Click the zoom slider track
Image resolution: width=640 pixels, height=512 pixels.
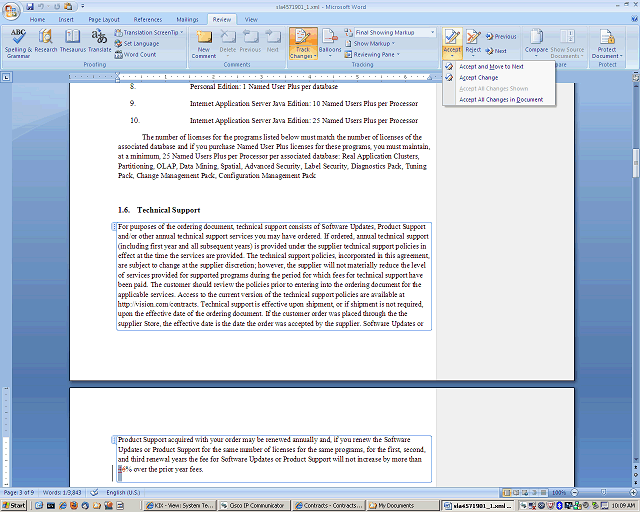coord(604,492)
